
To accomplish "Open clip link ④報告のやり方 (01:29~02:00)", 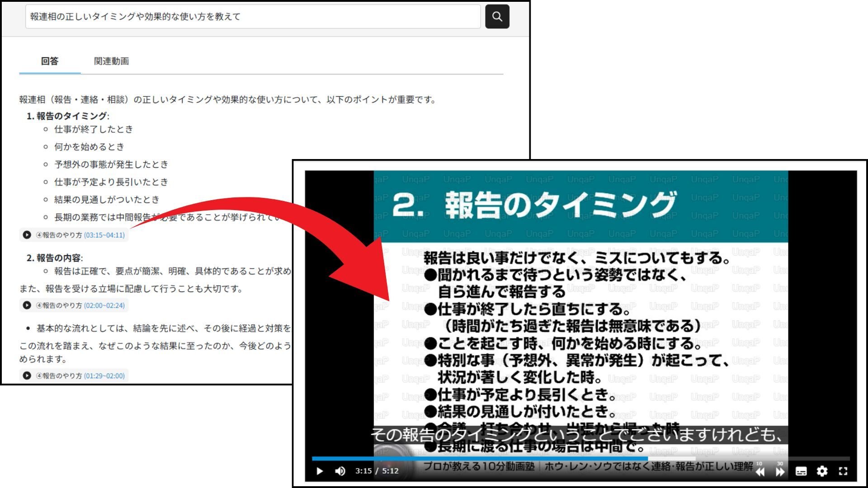I will click(x=80, y=375).
